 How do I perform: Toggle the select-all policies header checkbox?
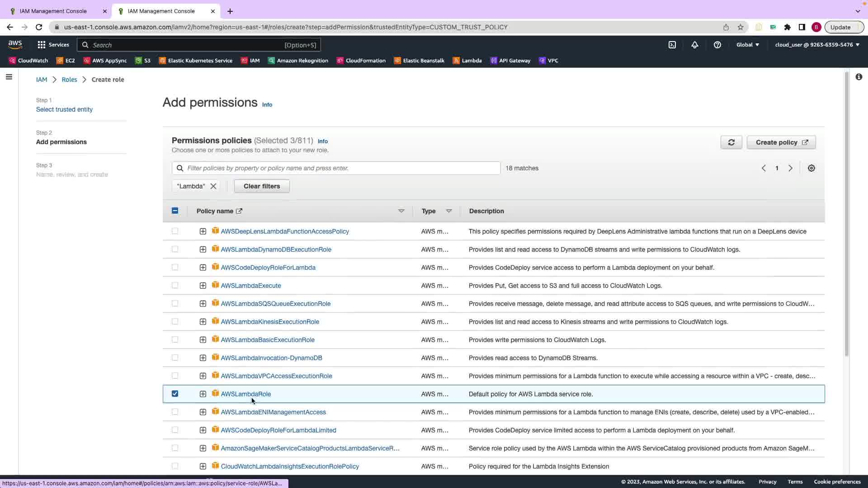click(x=175, y=211)
